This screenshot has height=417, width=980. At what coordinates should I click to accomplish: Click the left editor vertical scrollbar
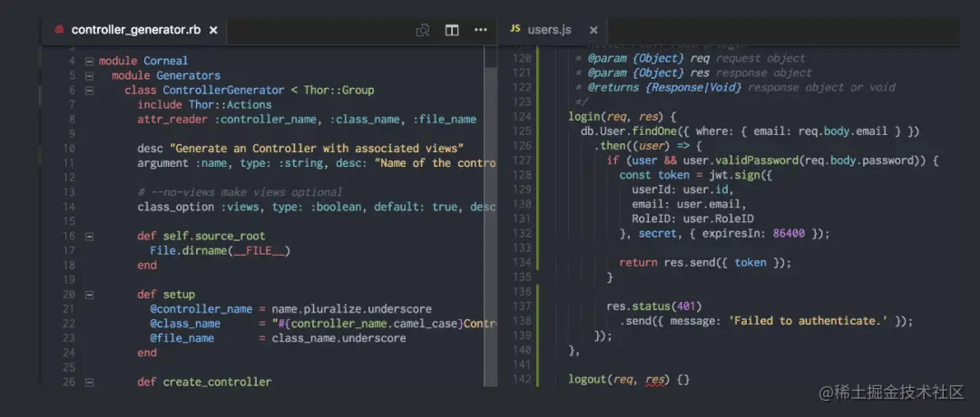coord(491,216)
